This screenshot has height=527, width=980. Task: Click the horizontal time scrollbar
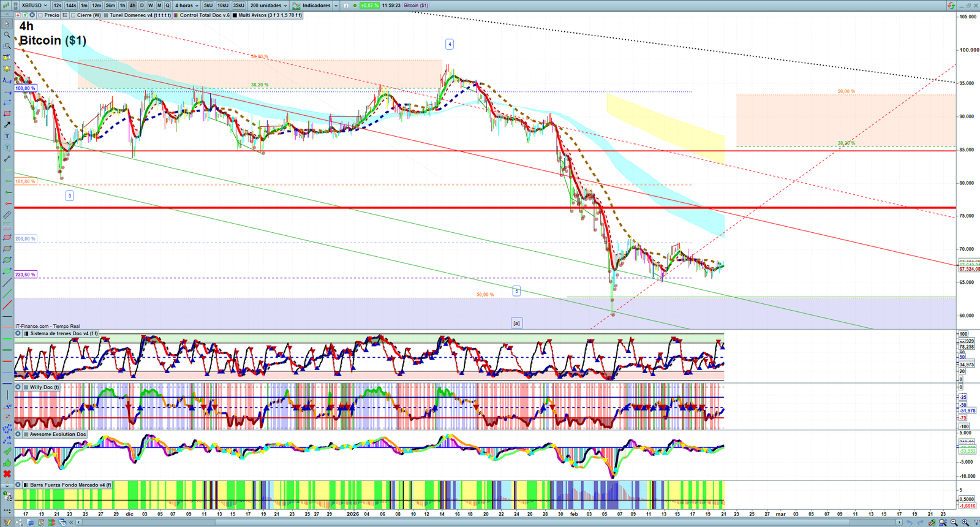click(x=490, y=522)
